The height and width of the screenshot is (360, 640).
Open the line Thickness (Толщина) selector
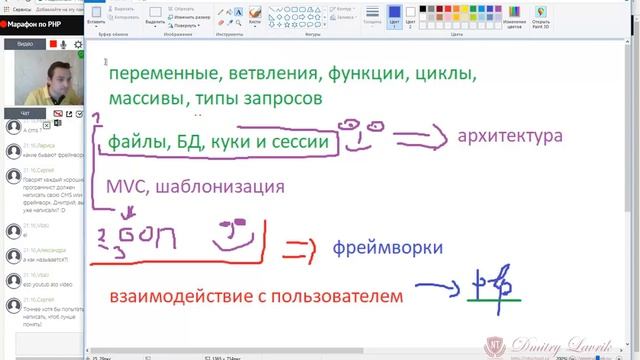372,16
